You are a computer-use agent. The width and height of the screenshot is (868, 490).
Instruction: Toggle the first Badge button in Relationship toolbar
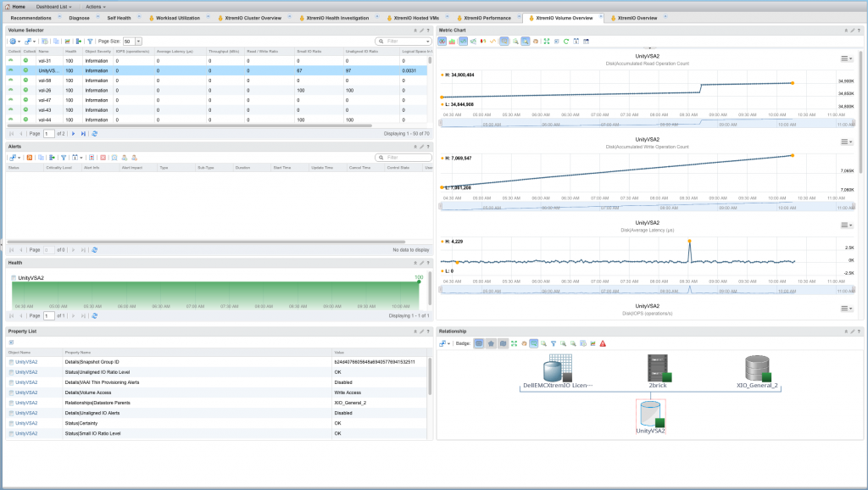pos(479,343)
